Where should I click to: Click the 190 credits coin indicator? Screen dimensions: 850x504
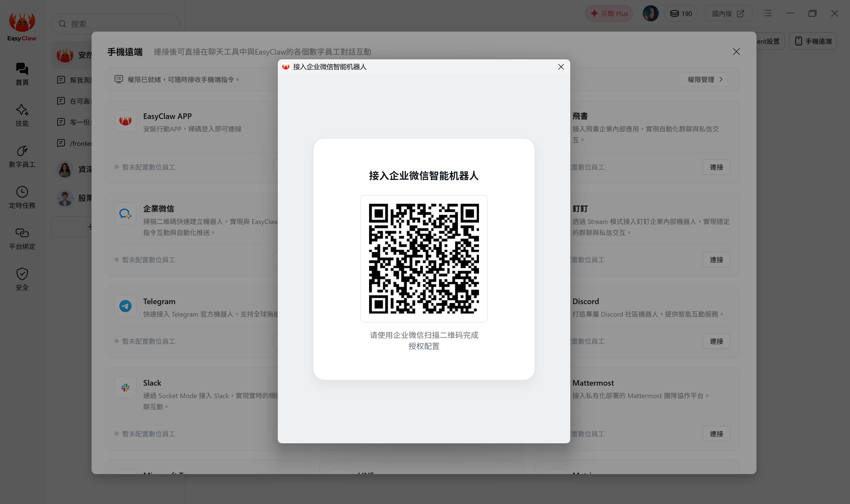click(681, 14)
